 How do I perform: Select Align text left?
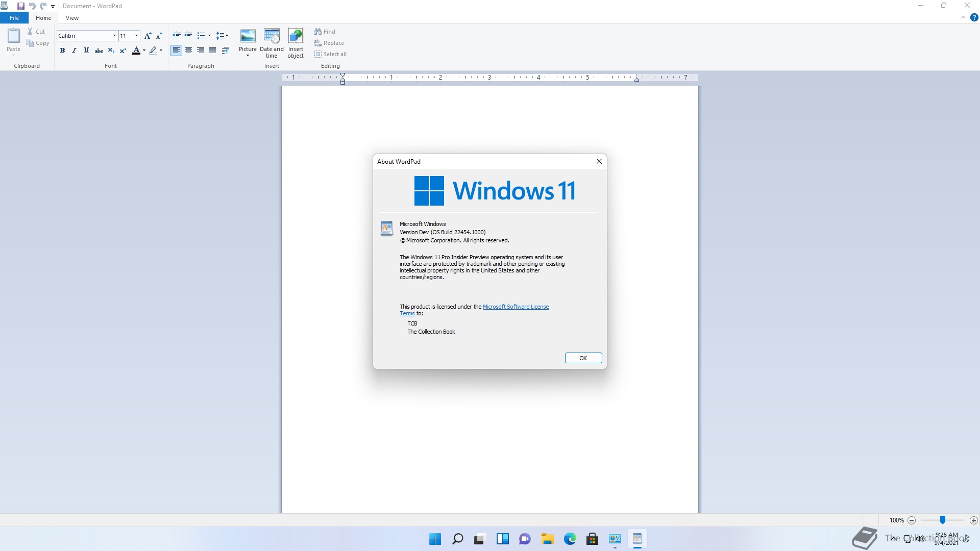coord(176,51)
